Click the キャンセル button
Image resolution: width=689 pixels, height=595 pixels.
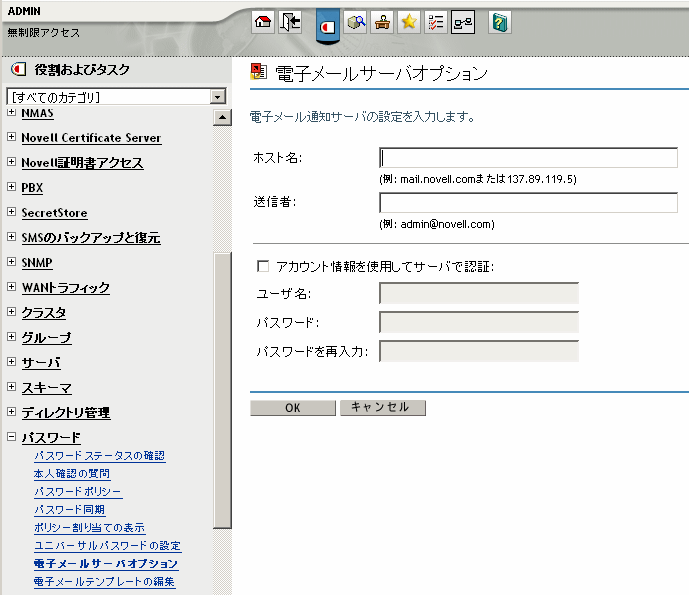point(383,408)
